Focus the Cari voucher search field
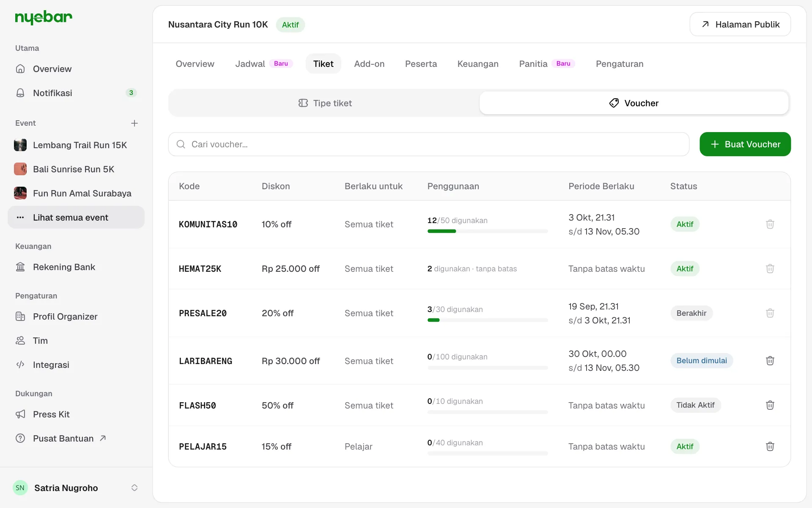This screenshot has height=508, width=812. tap(429, 144)
